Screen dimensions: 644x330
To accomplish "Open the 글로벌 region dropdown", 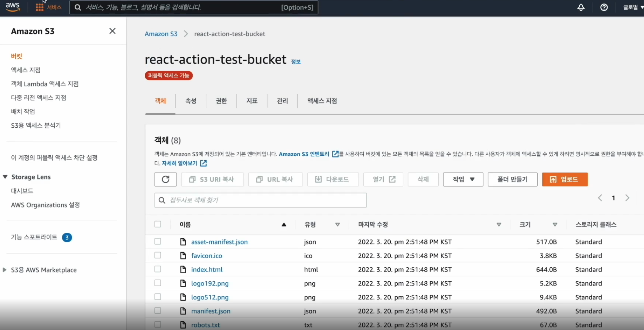I will [x=633, y=7].
